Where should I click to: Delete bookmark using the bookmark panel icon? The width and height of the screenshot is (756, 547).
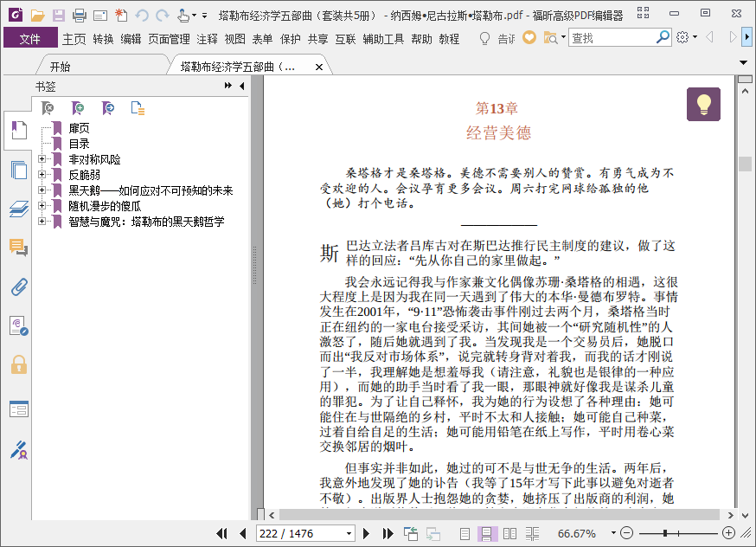tap(48, 108)
